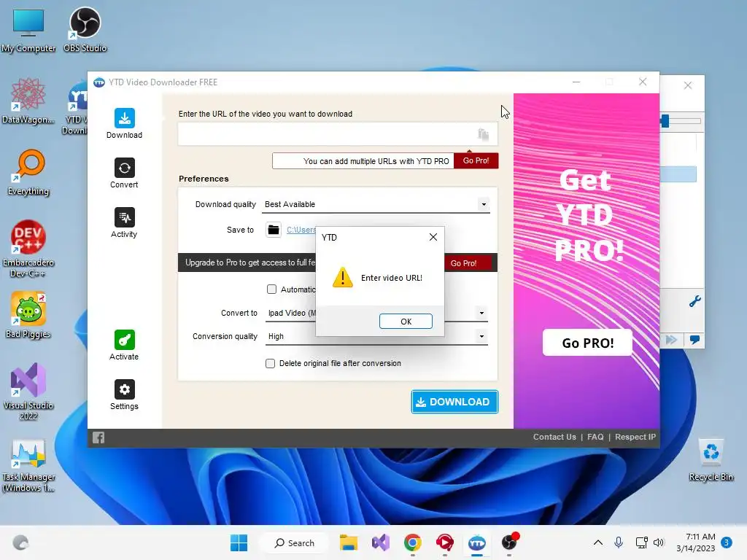Open the clock and date in taskbar
Viewport: 747px width, 560px height.
tap(695, 542)
